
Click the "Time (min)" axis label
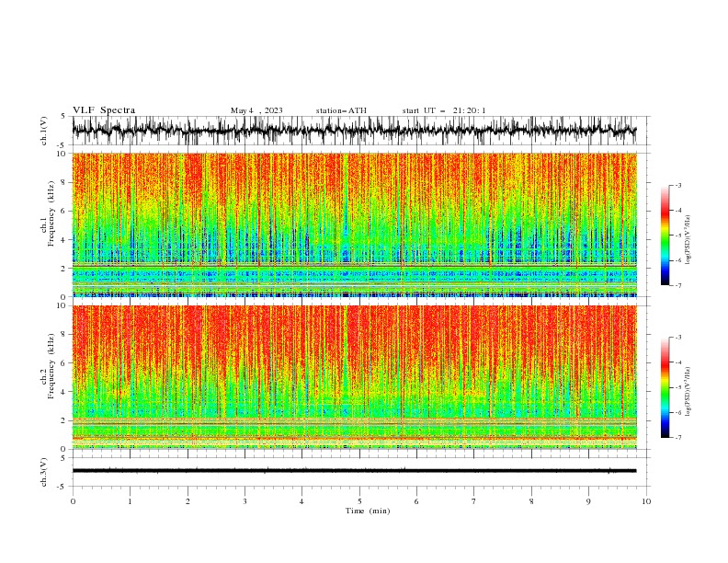coord(368,511)
